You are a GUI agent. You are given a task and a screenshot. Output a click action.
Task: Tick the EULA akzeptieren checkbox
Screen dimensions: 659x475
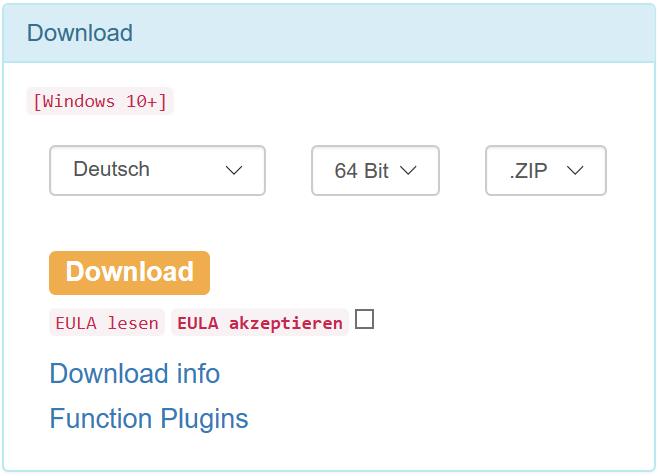tap(364, 320)
